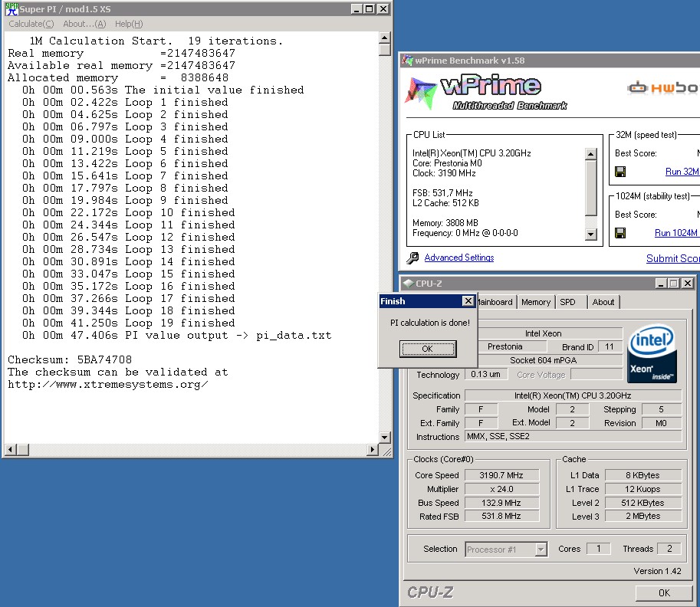Minimize the CPU-Z window

[x=661, y=283]
